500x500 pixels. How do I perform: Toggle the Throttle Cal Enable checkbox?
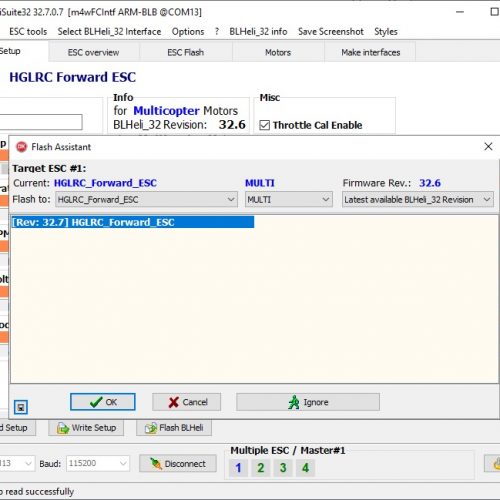tap(265, 125)
